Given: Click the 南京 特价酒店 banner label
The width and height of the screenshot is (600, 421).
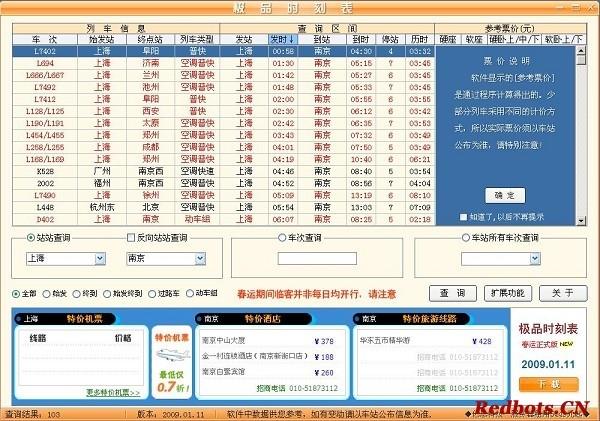Looking at the screenshot, I should click(x=253, y=319).
